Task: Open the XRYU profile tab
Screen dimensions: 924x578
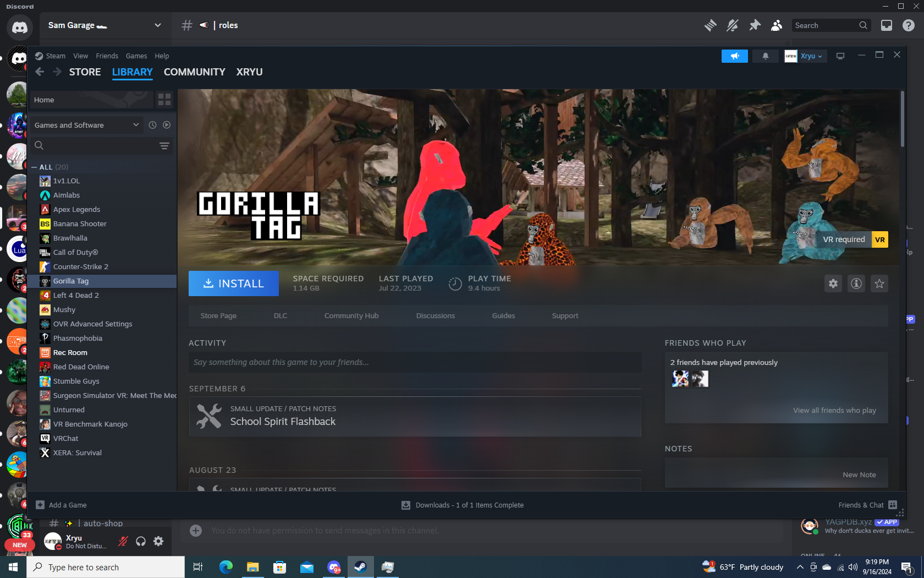Action: [x=249, y=72]
